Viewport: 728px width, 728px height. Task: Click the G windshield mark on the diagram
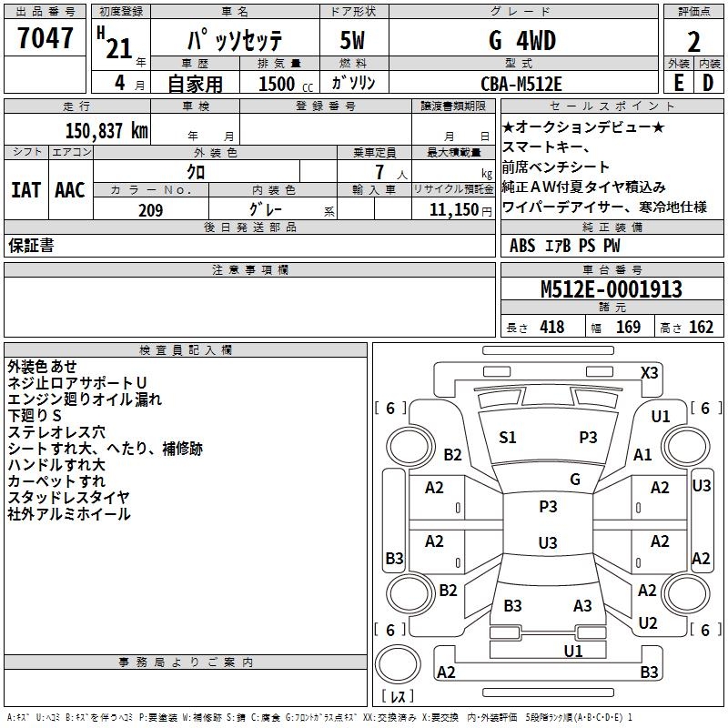point(574,480)
